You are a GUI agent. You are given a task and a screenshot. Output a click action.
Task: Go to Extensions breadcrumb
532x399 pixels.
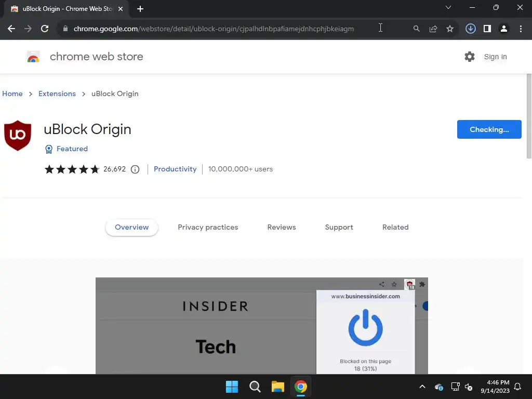click(x=57, y=94)
